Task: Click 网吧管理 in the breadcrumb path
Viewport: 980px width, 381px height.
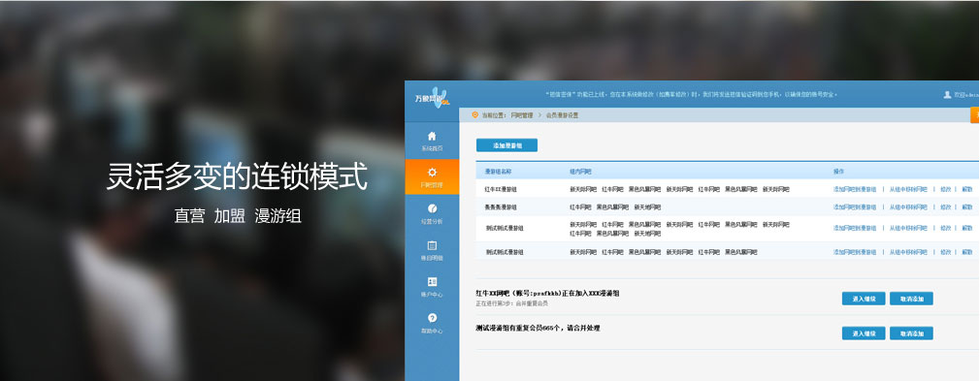Action: coord(522,115)
